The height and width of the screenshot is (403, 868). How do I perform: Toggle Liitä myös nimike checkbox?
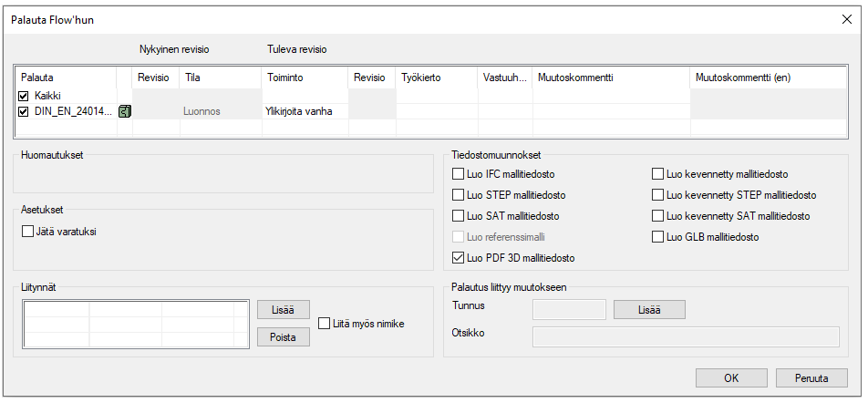click(x=325, y=323)
